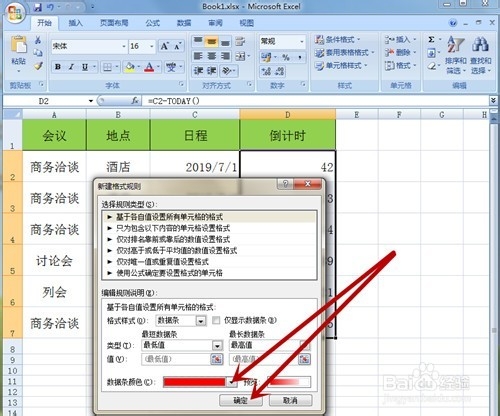Apply comma style number format
Screen dimensions: 500x416
pyautogui.click(x=300, y=57)
